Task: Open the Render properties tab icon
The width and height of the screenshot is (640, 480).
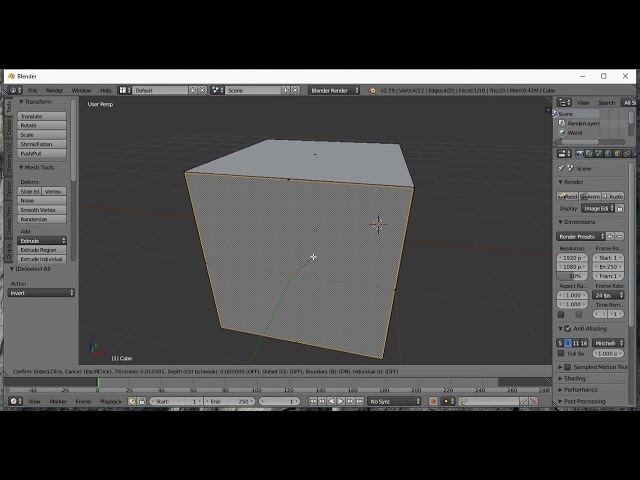Action: click(x=580, y=153)
